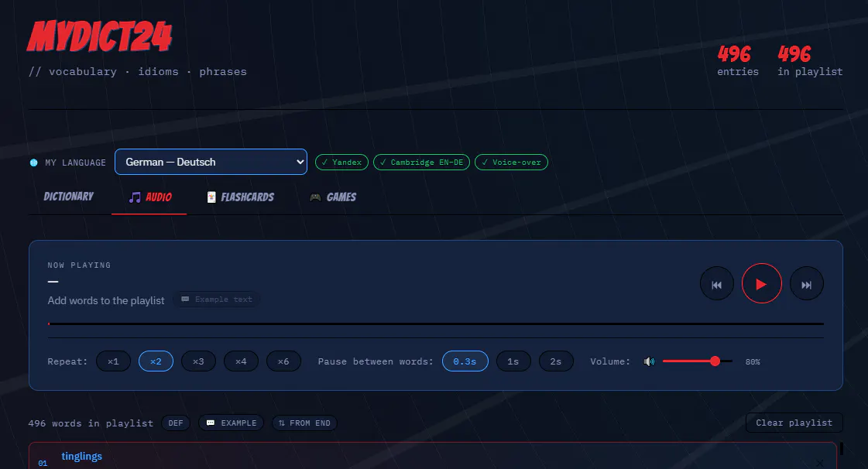Select 2s pause between words
Viewport: 868px width, 469px height.
pos(556,361)
